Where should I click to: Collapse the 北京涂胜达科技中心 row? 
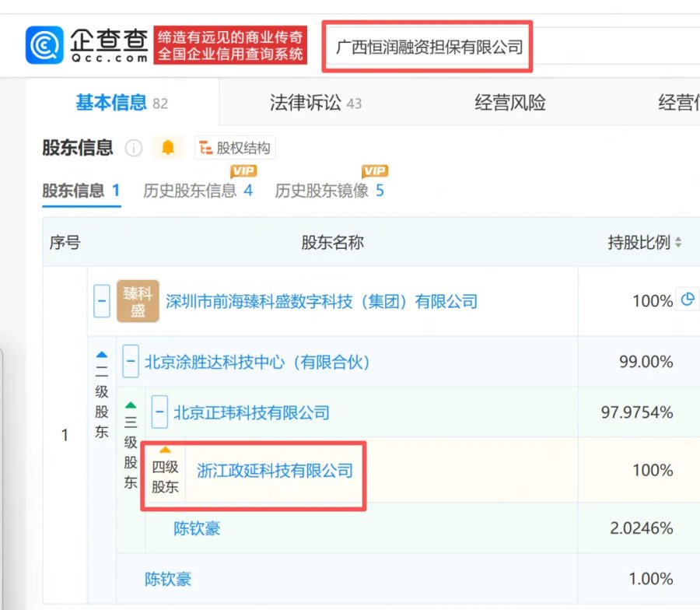[131, 361]
